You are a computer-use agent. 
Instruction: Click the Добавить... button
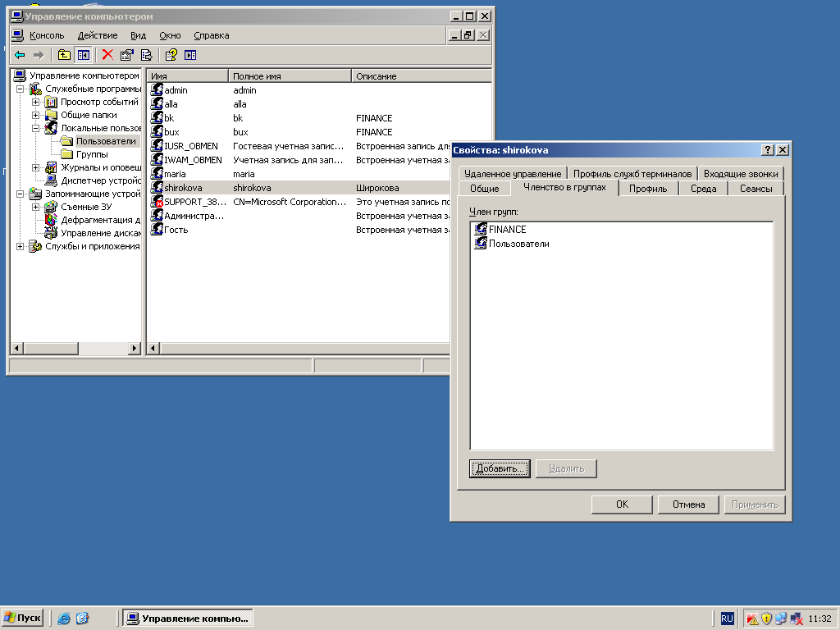point(500,468)
